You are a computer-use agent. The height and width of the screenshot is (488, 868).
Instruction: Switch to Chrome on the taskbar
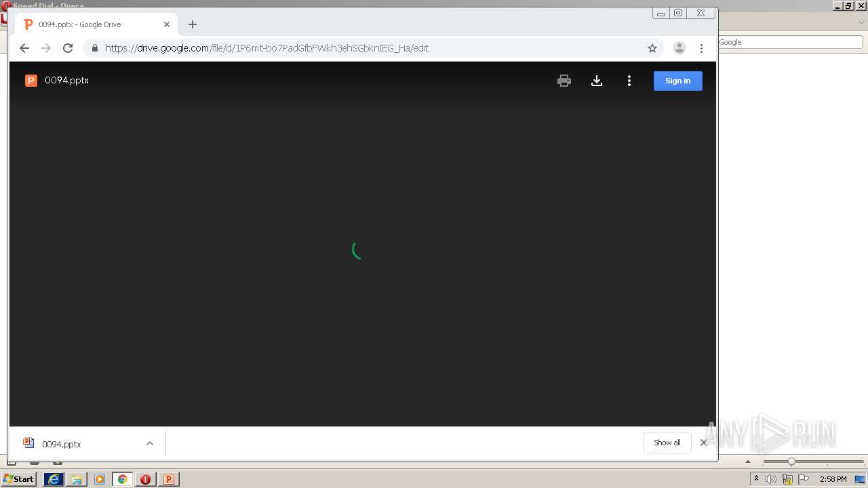pos(123,479)
